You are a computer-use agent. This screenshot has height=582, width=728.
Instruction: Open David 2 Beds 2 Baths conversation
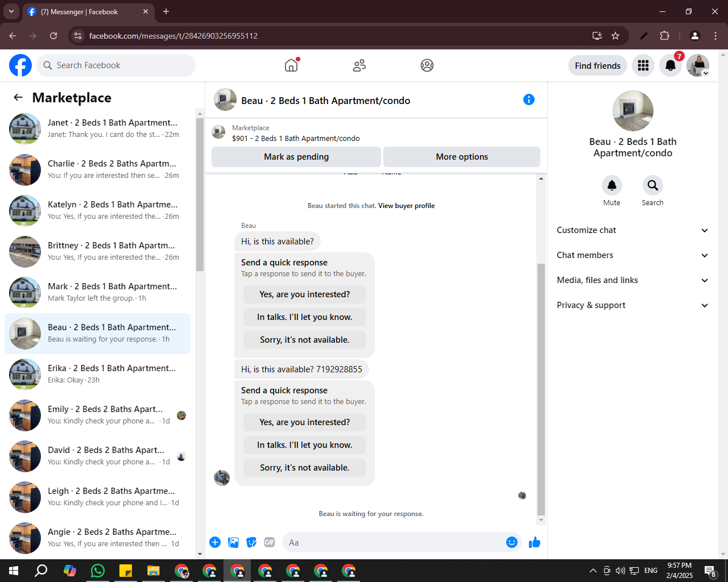pyautogui.click(x=98, y=456)
